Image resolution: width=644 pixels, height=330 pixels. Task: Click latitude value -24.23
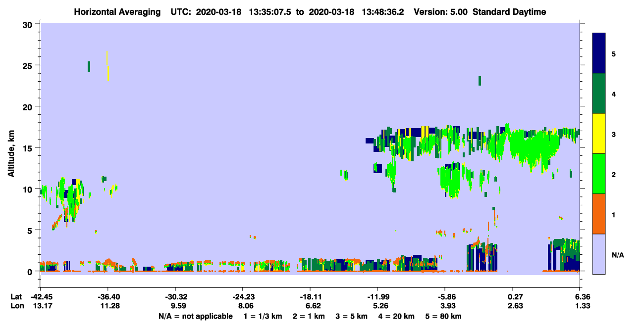243,297
